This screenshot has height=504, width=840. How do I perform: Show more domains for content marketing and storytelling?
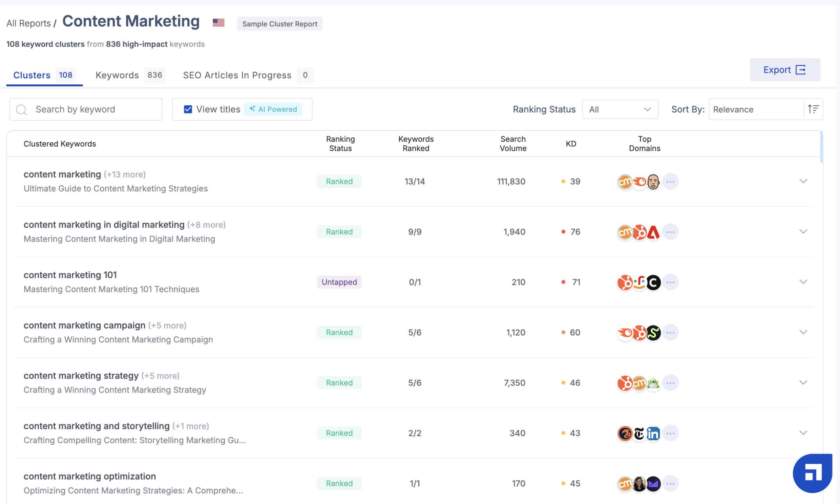tap(670, 433)
